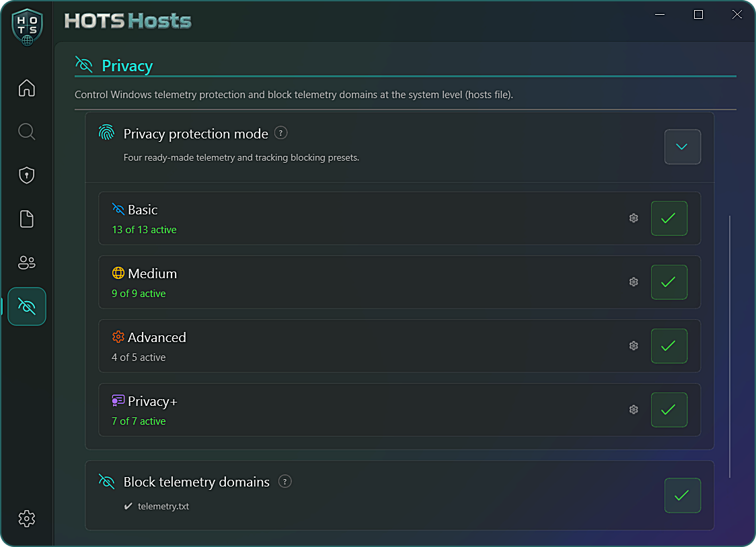Open help for Block telemetry domains

pos(285,482)
